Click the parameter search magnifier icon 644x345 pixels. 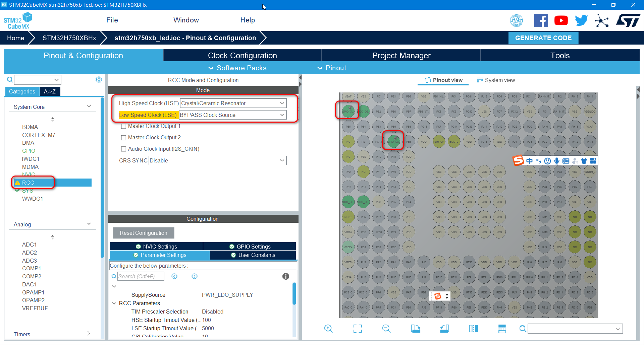click(114, 276)
